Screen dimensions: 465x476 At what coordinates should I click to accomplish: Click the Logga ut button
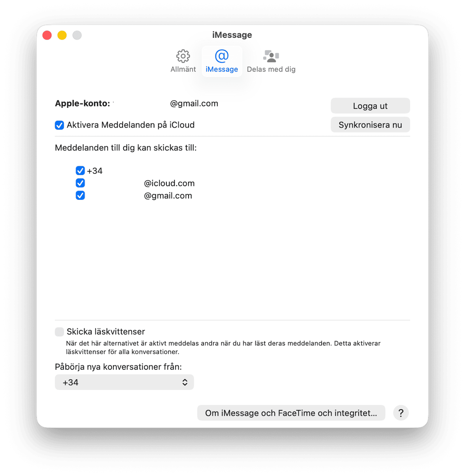(370, 106)
